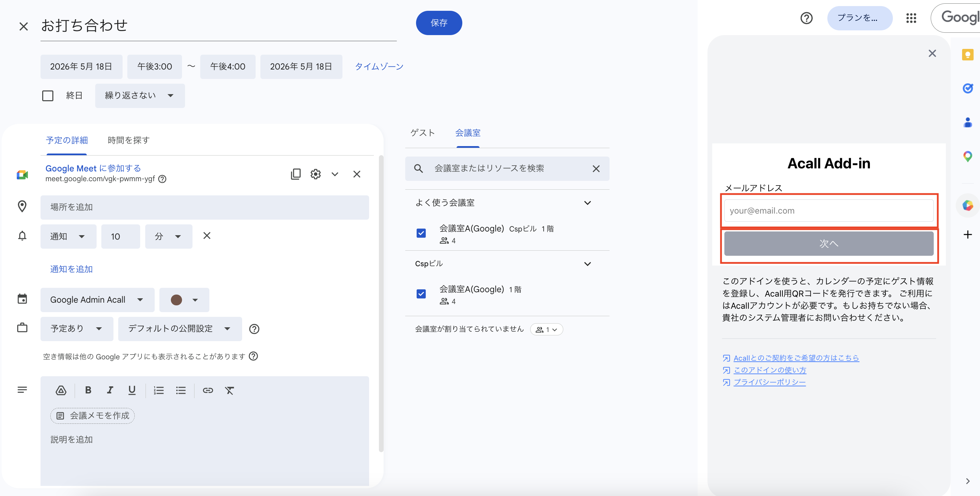
Task: Click the 場所を追加 location field
Action: [205, 207]
